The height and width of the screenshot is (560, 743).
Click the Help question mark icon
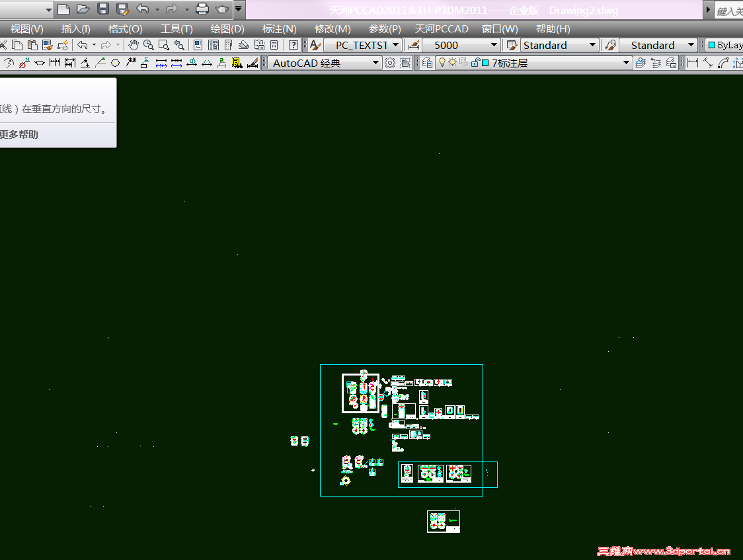[293, 45]
